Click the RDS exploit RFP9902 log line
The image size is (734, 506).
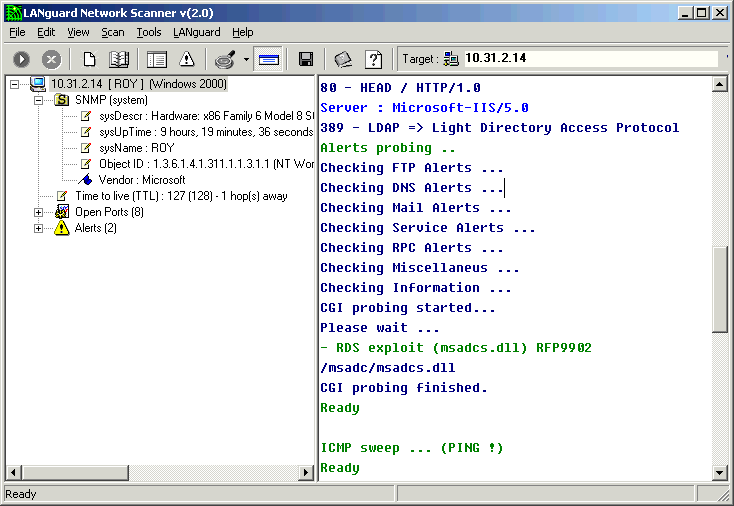[x=456, y=348]
